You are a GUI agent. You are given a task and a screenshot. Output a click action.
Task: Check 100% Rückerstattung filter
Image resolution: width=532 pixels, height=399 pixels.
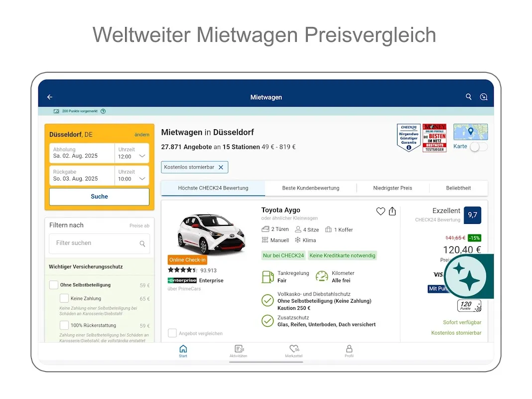[x=64, y=325]
